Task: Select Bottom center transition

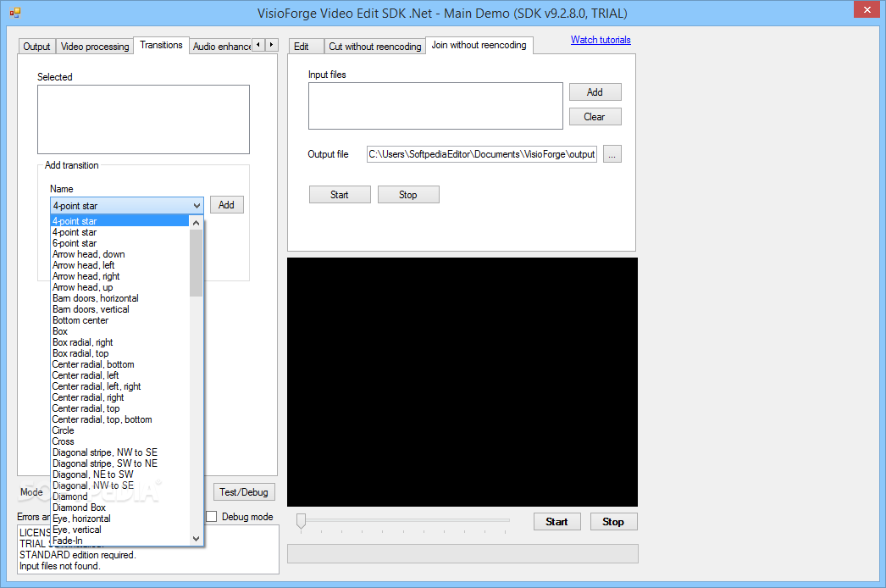Action: tap(119, 320)
